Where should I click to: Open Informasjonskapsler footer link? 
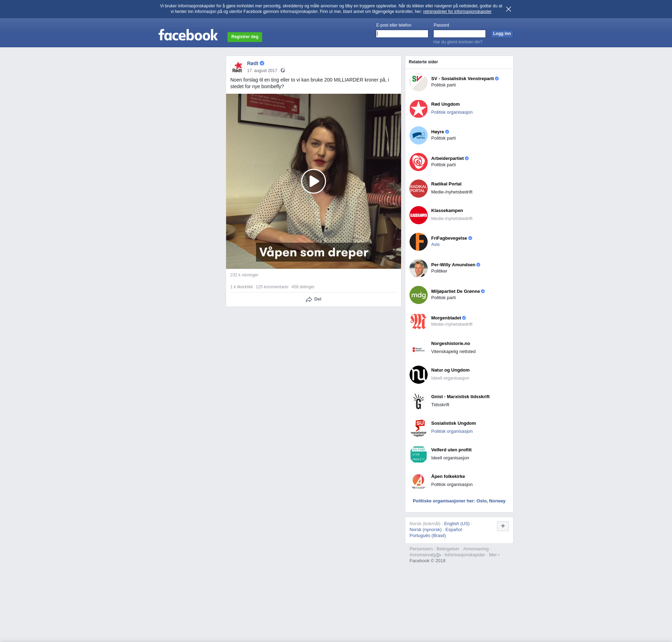coord(465,555)
